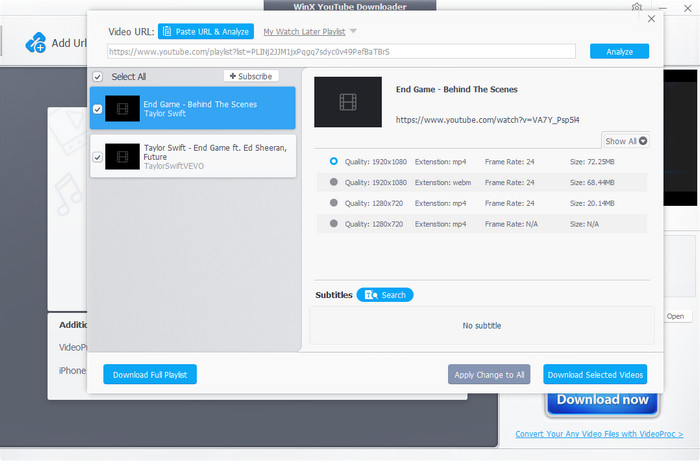This screenshot has height=461, width=700.
Task: Click Download Selected Videos button
Action: [595, 374]
